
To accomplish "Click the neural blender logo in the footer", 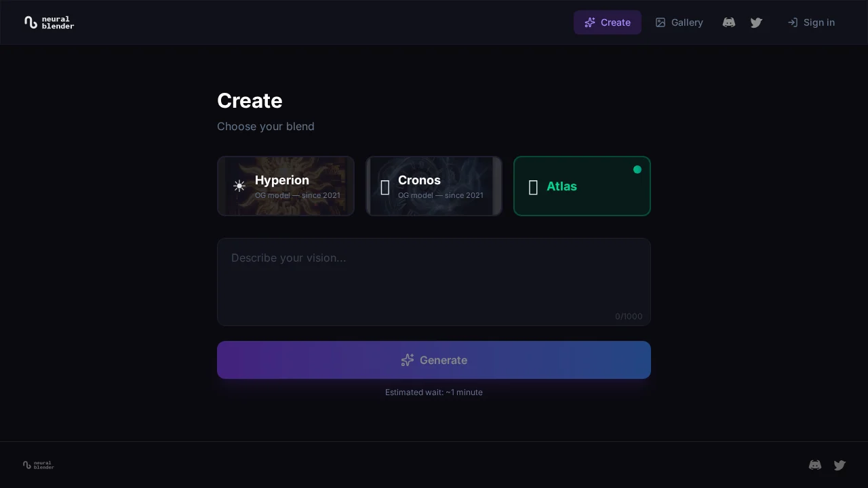I will (x=38, y=465).
